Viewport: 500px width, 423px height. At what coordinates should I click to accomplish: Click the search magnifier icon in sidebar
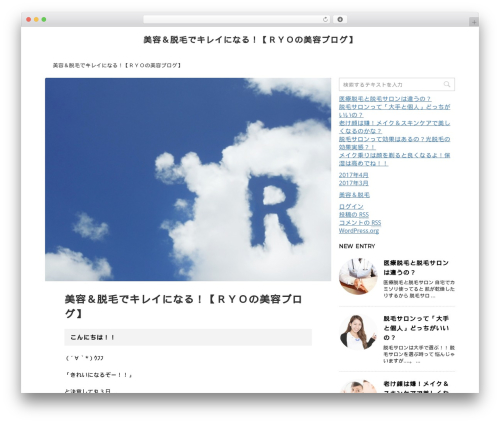(x=447, y=84)
